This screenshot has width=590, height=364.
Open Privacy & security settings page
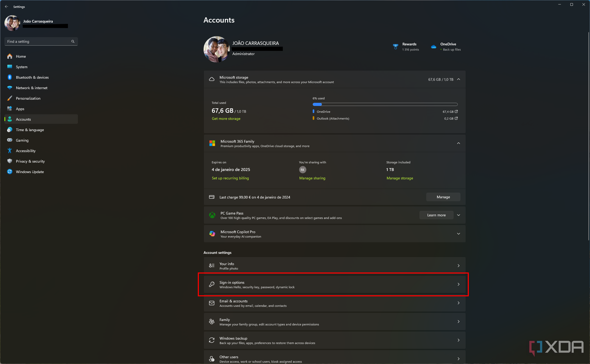pyautogui.click(x=41, y=161)
